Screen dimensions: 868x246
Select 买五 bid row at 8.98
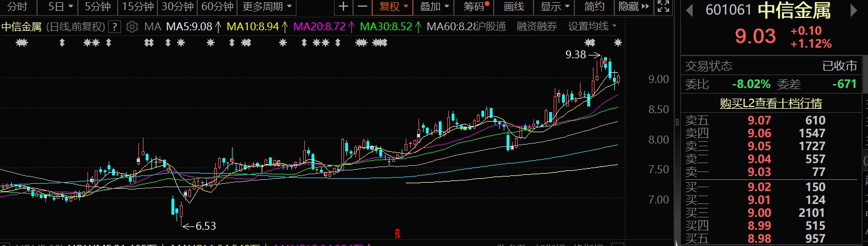(x=770, y=239)
